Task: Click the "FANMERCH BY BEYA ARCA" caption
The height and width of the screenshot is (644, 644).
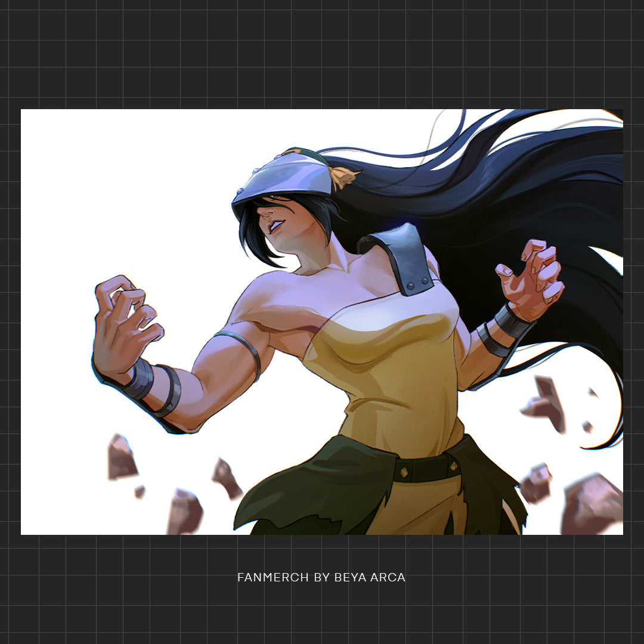Action: coord(321,577)
